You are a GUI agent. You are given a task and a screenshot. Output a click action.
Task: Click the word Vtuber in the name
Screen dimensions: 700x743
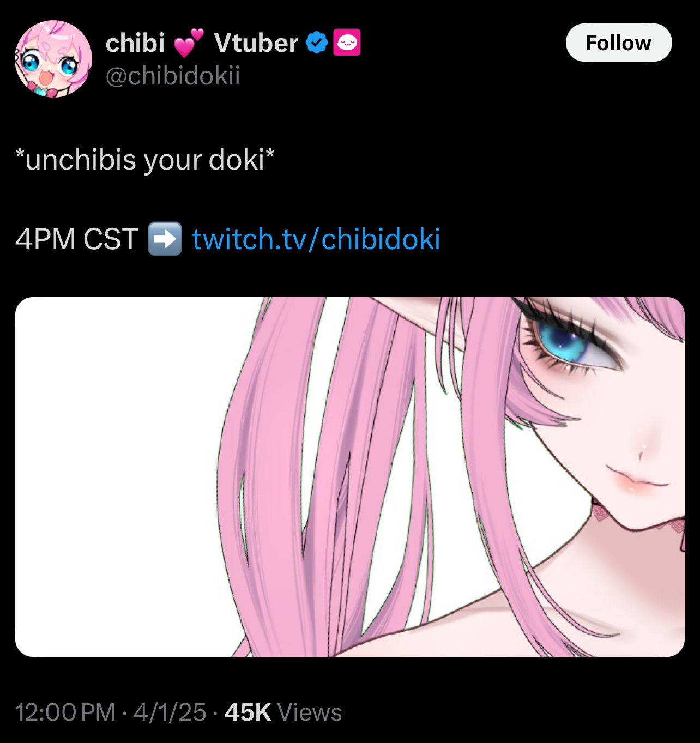256,43
